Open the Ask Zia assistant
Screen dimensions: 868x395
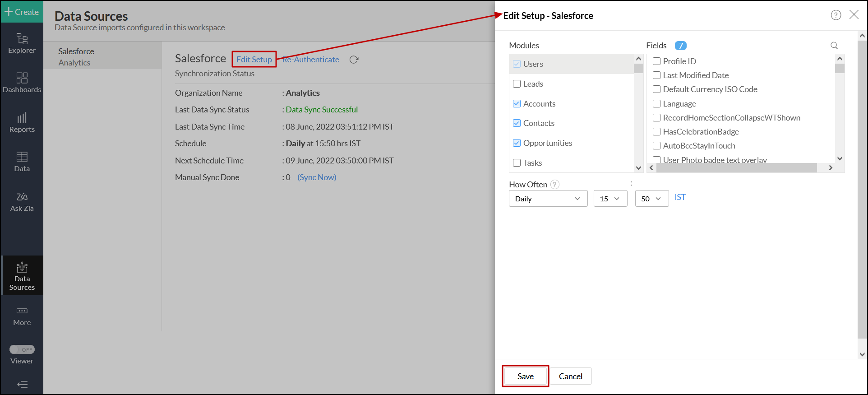22,202
